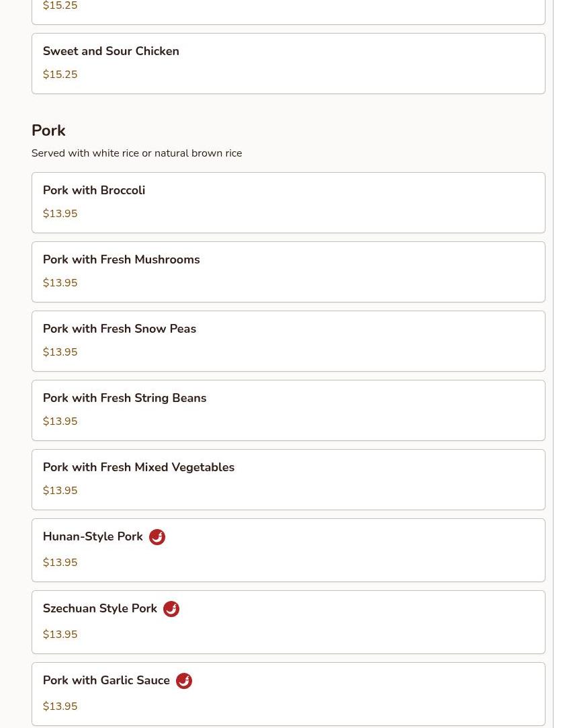Click the white rice or brown rice description
Viewport: 567px width, 728px height.
click(136, 153)
